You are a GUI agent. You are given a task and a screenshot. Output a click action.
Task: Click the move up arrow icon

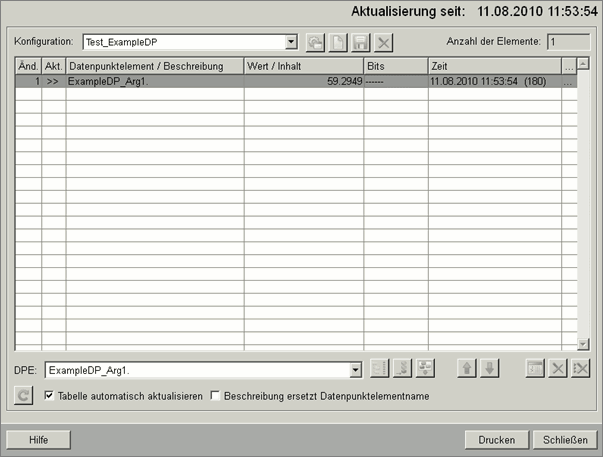point(467,369)
